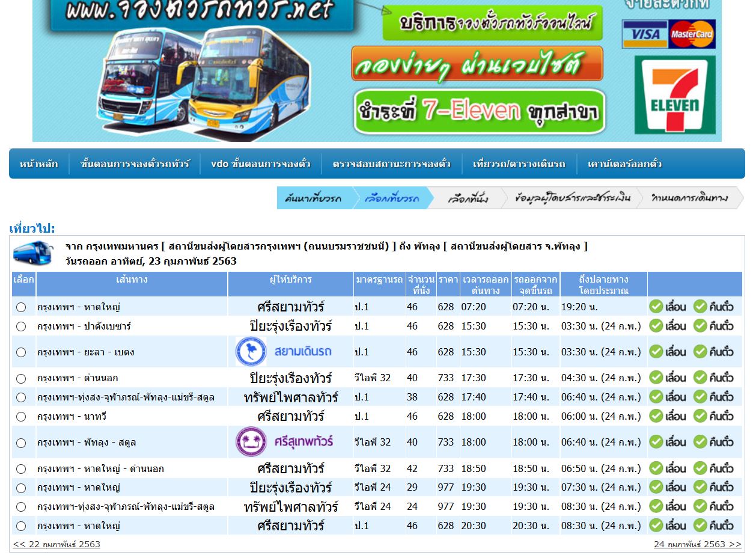756x558 pixels.
Task: Click arrival time 07:30 น. (24 ก.พ.)
Action: point(601,488)
